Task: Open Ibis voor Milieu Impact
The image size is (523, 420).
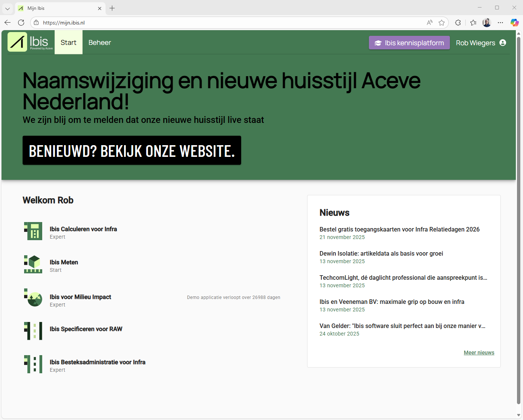Action: pos(81,297)
